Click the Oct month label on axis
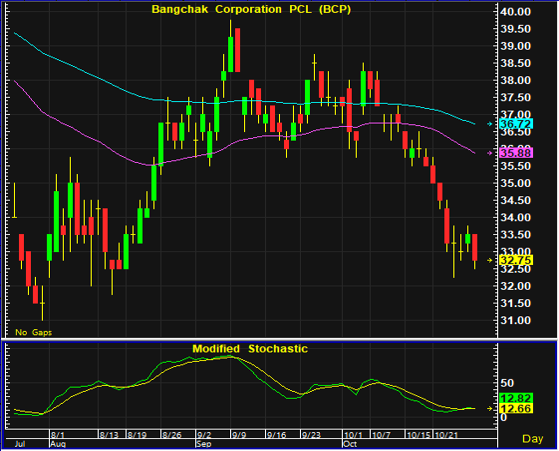The width and height of the screenshot is (559, 451). pyautogui.click(x=350, y=444)
